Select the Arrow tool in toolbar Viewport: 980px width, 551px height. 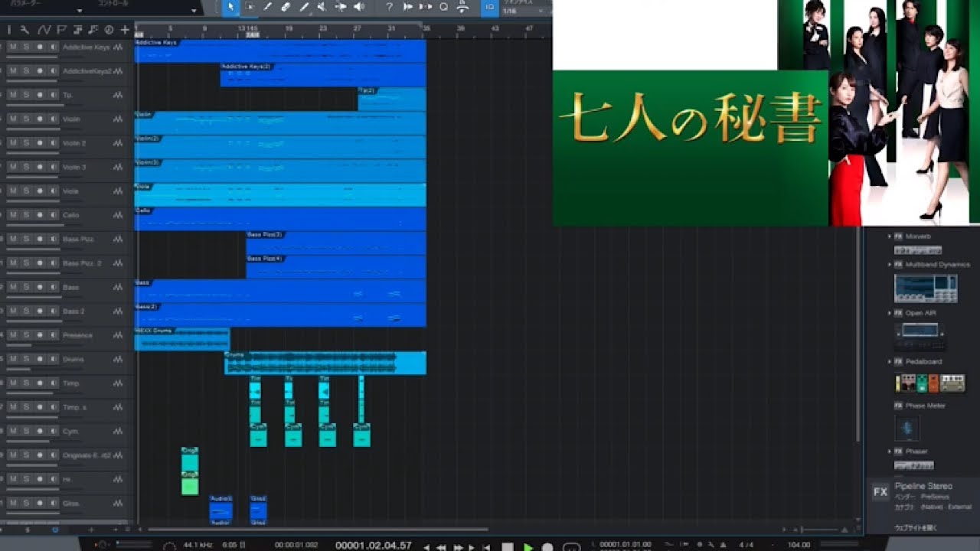click(231, 7)
